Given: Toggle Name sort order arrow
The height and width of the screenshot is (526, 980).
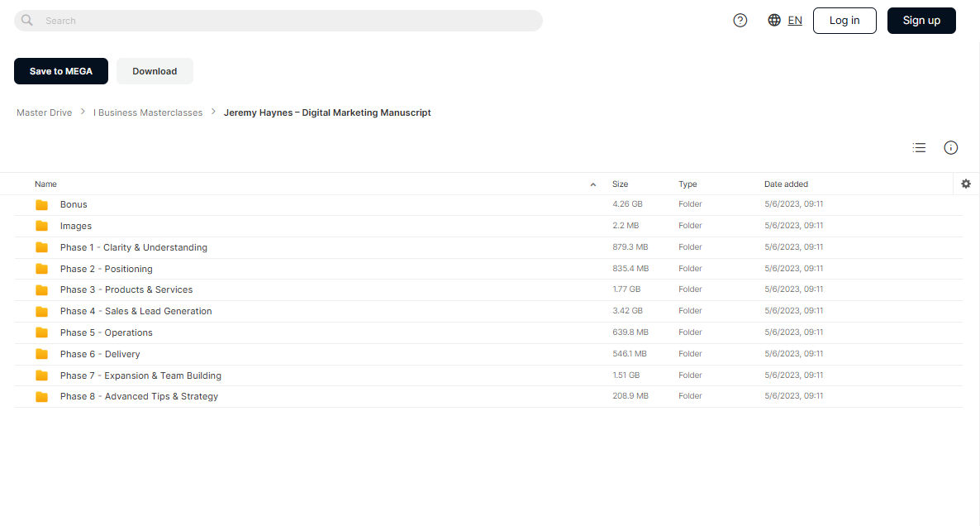Looking at the screenshot, I should point(593,184).
